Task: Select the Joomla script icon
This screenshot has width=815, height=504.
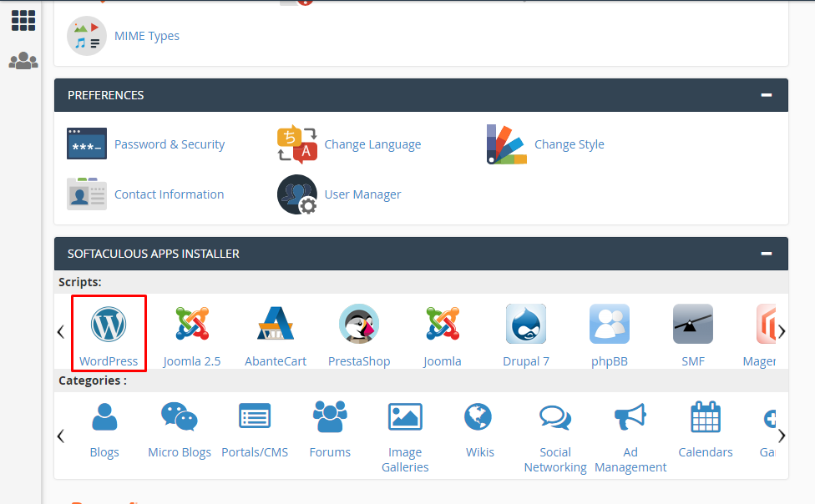Action: [443, 324]
